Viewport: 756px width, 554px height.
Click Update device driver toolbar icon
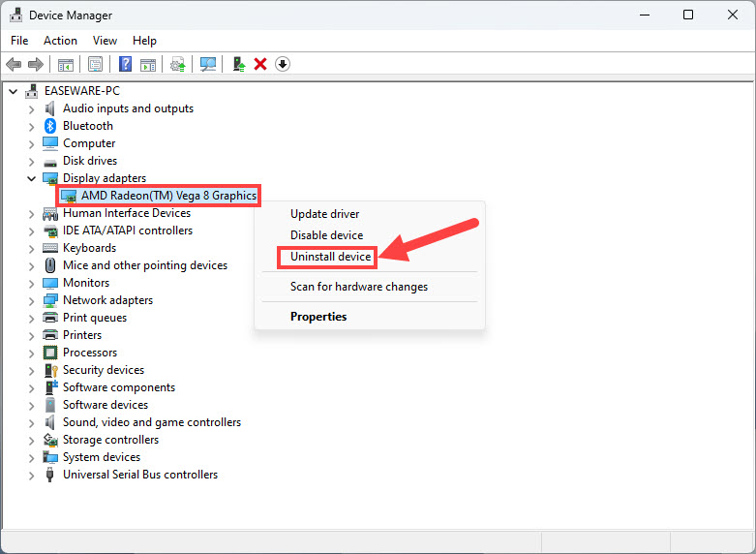click(x=178, y=64)
